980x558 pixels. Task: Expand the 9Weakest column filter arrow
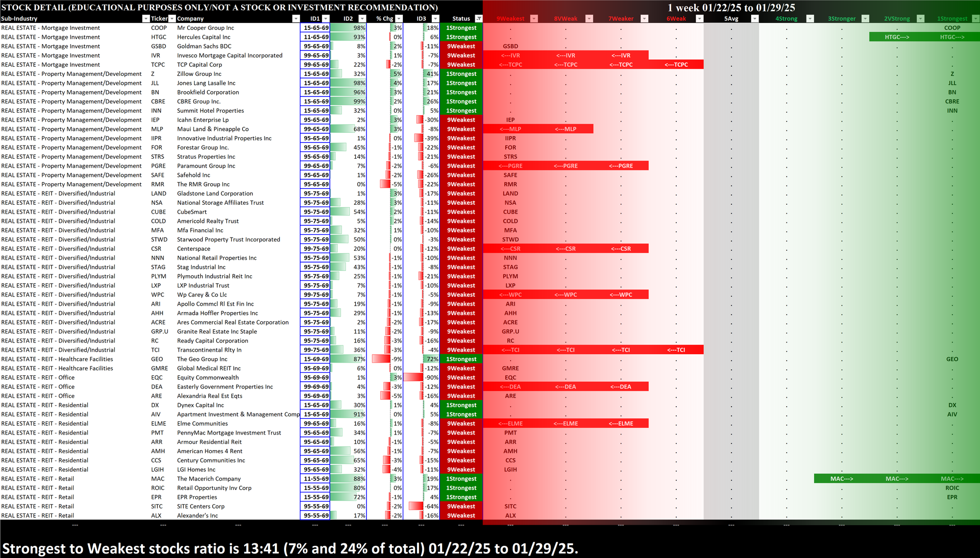pos(534,19)
